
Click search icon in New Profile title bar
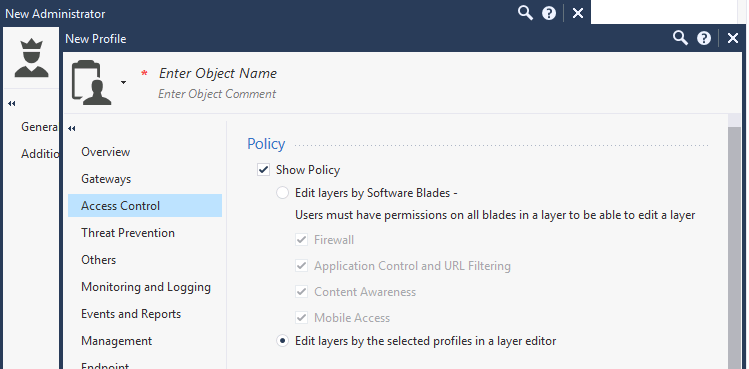pos(680,38)
